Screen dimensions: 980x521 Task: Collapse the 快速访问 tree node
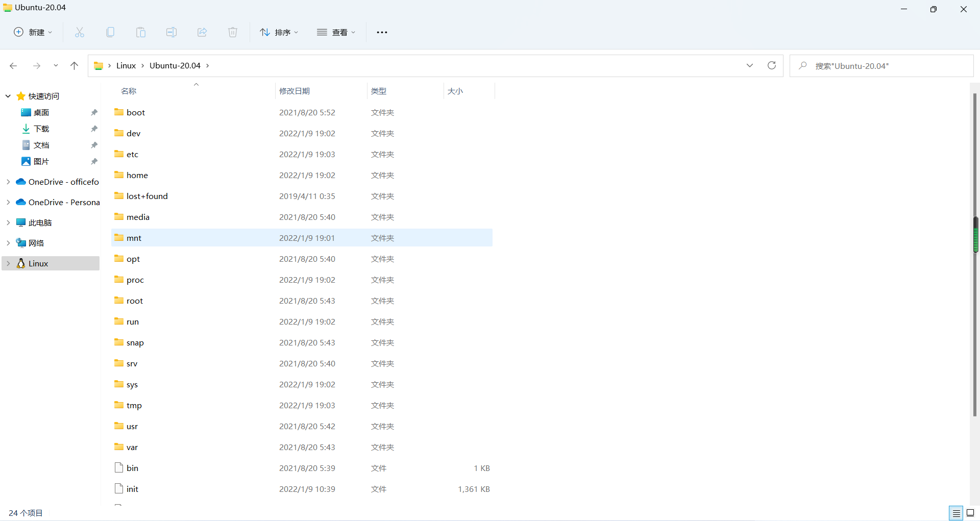click(x=8, y=96)
